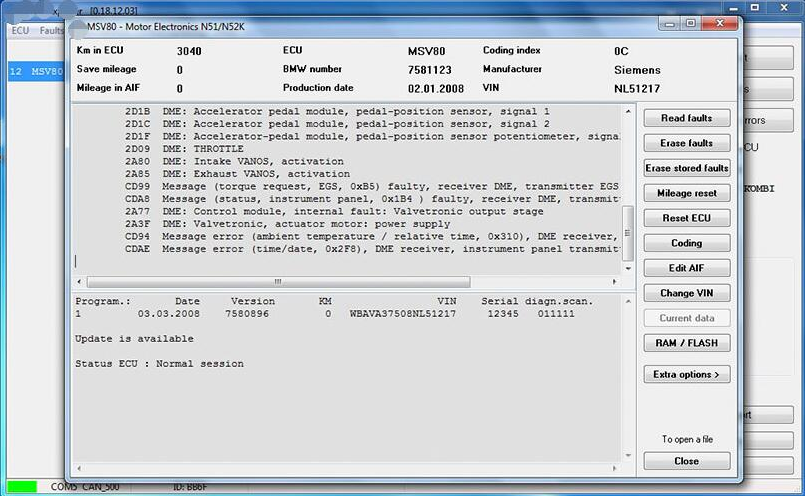Open Edit AIF
Image resolution: width=805 pixels, height=496 pixels.
[686, 268]
